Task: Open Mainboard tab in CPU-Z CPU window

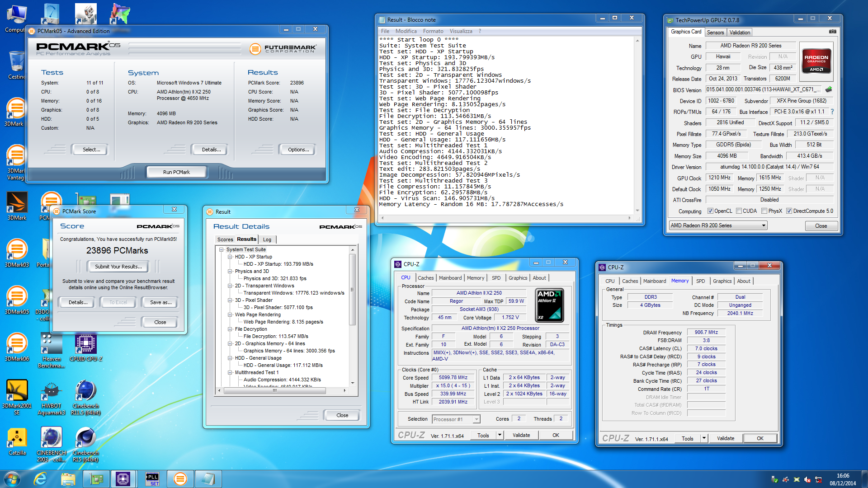Action: tap(450, 278)
